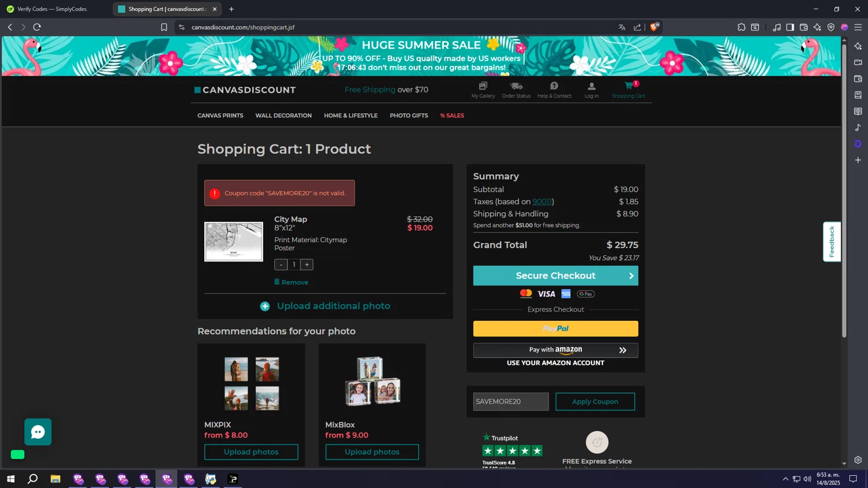Click the HUGE SUMMER SALE banner
Screen dimensions: 868x488
point(421,56)
